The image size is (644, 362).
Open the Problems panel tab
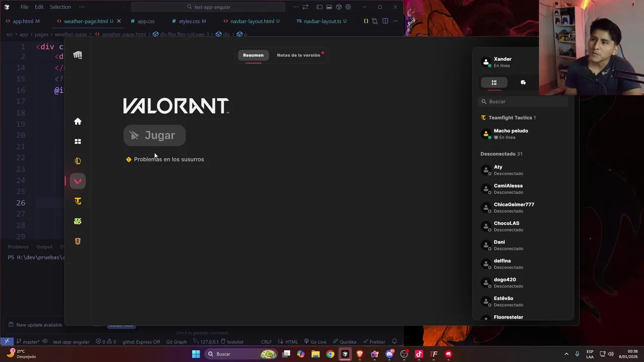tap(18, 247)
